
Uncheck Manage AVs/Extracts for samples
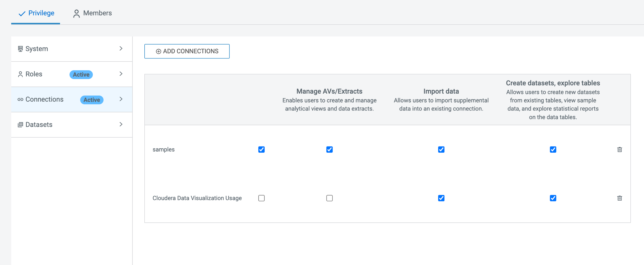[329, 149]
